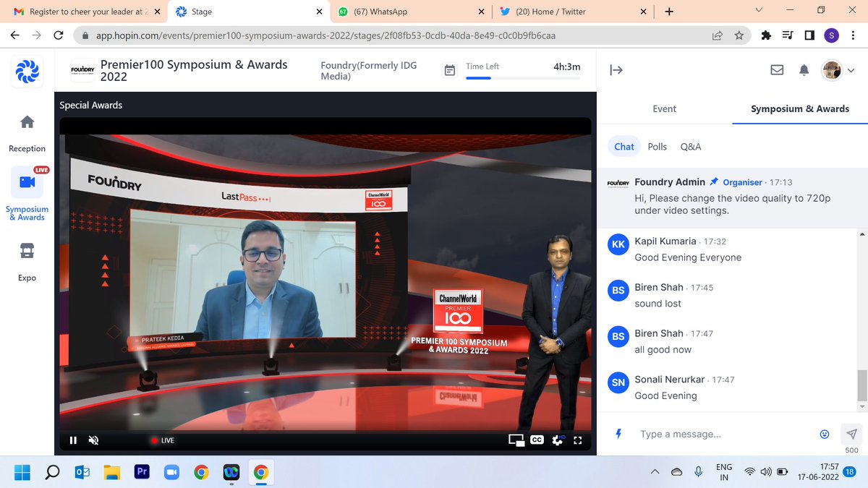Open the messages envelope icon
This screenshot has height=488, width=868.
(x=777, y=69)
